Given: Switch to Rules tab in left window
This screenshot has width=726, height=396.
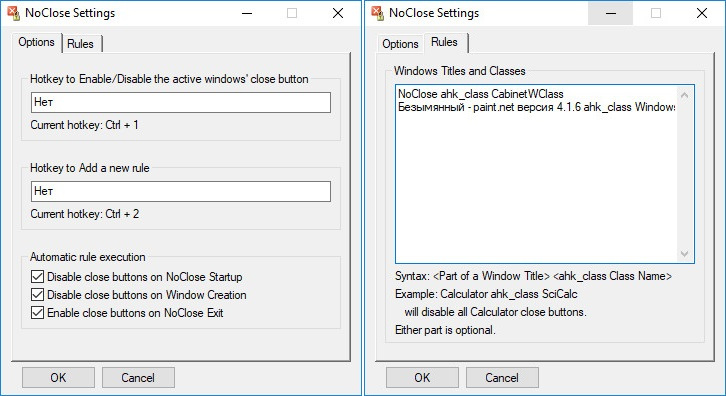Looking at the screenshot, I should point(81,44).
